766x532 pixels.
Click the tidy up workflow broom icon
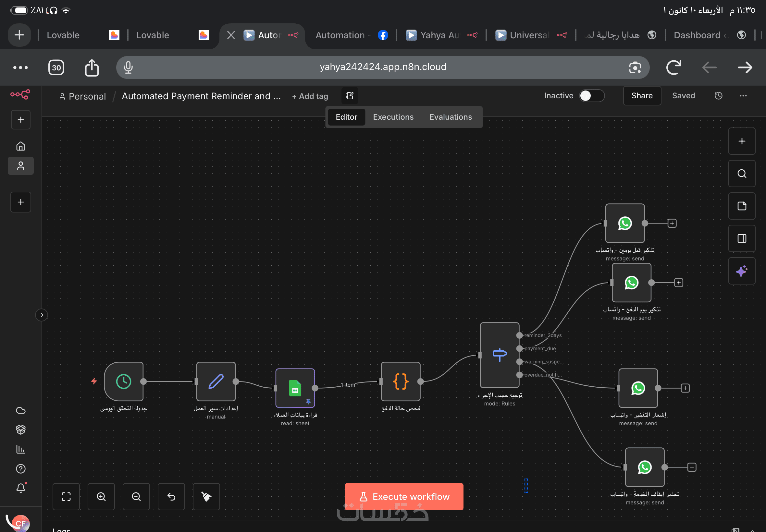click(206, 497)
